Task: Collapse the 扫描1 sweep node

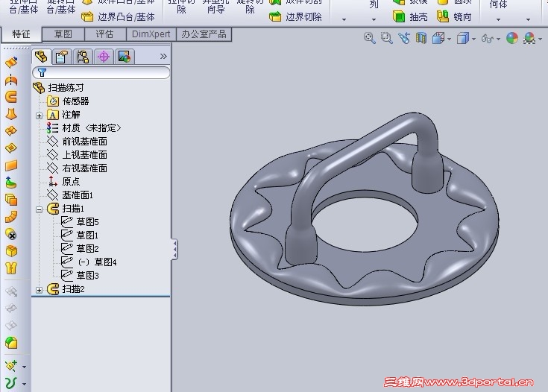Action: (x=39, y=209)
